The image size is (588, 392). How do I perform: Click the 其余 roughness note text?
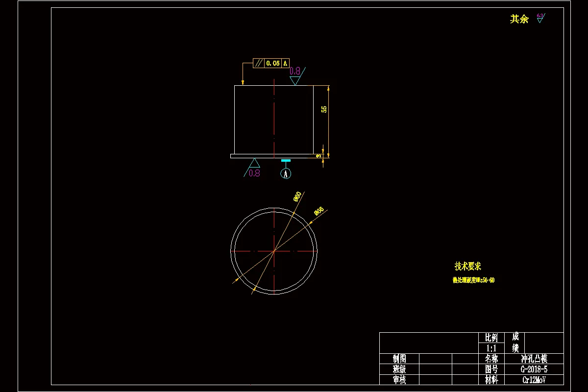(x=519, y=19)
